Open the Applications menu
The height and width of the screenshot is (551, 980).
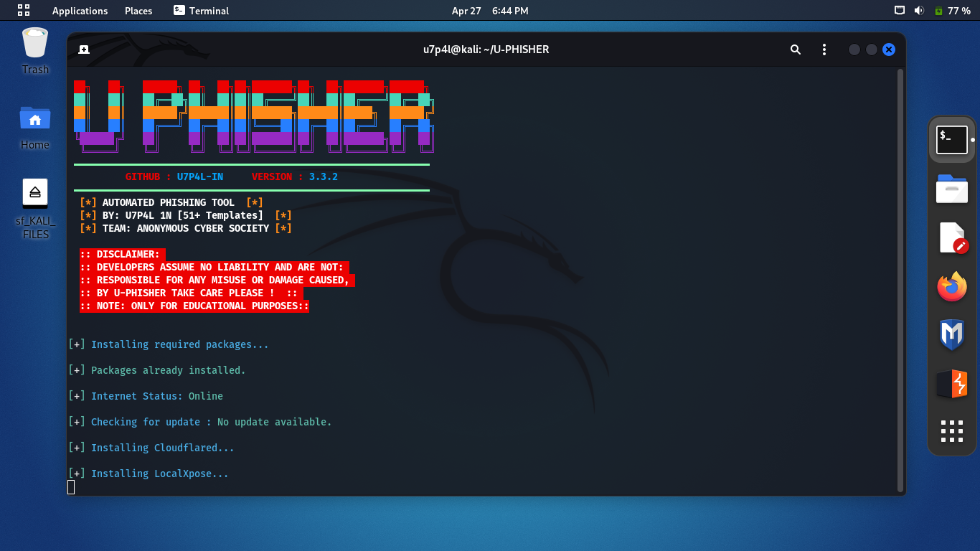(x=80, y=11)
